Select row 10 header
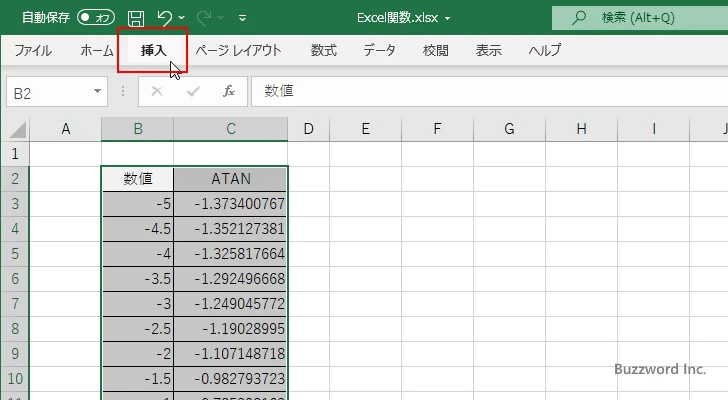The height and width of the screenshot is (400, 728). coord(15,379)
